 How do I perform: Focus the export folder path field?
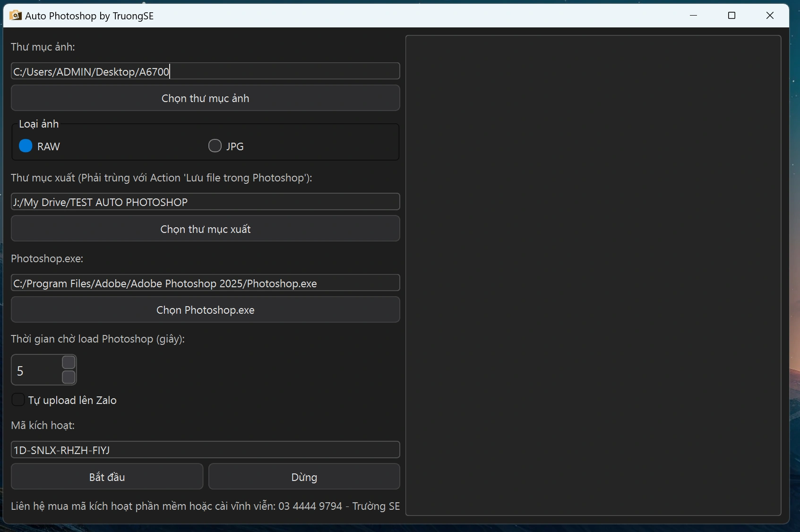click(205, 202)
